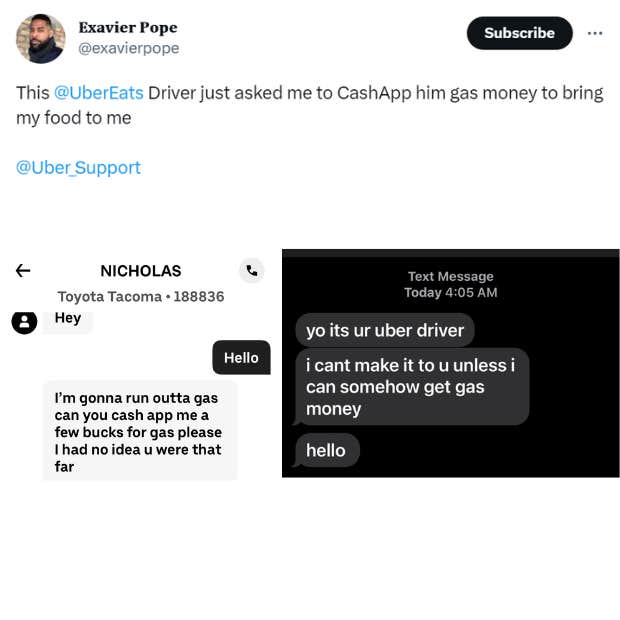Click the Subscribe button

(x=519, y=33)
